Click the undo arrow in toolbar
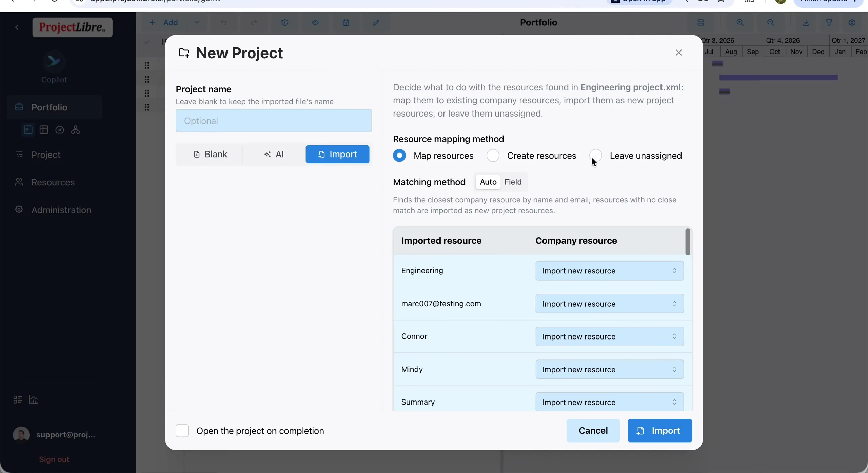This screenshot has width=868, height=473. 223,23
